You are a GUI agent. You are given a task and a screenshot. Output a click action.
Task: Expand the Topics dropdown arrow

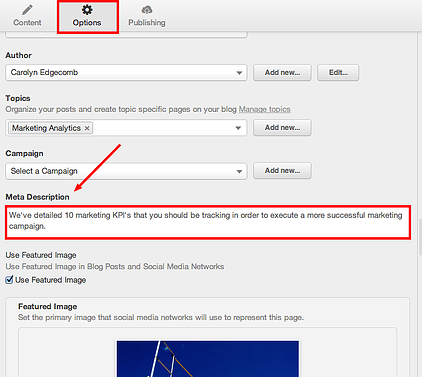point(238,128)
